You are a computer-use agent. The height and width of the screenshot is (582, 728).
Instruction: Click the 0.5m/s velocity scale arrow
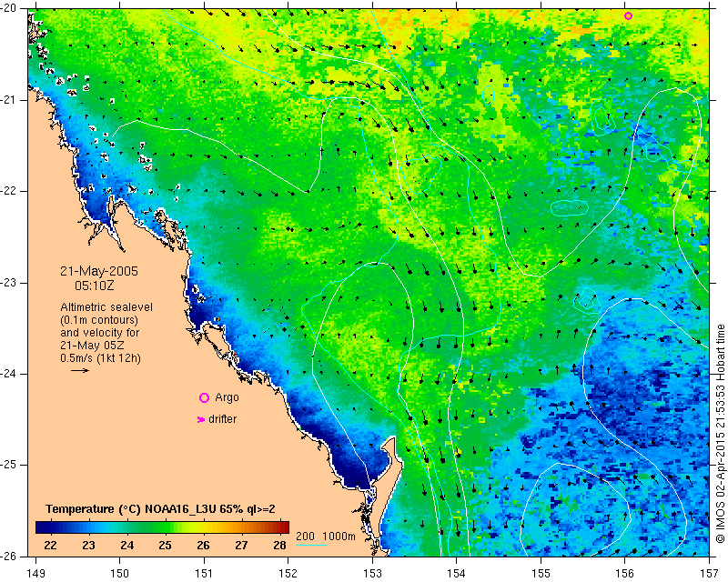pyautogui.click(x=80, y=370)
